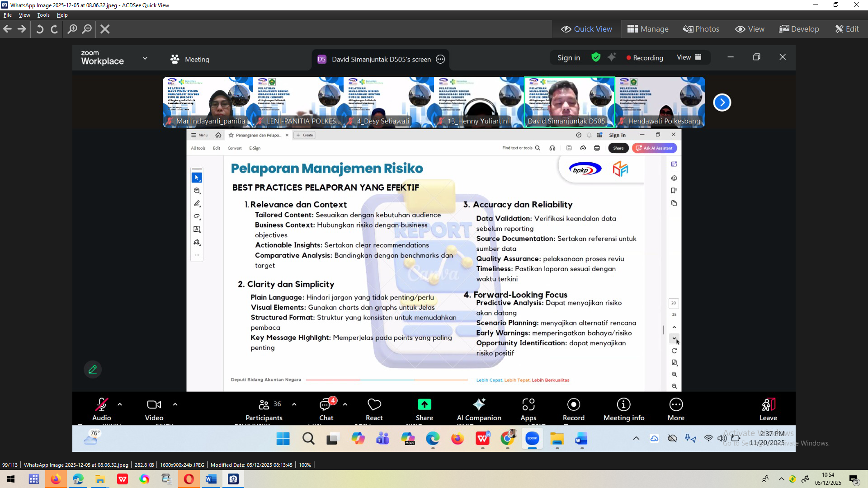The height and width of the screenshot is (488, 868).
Task: Toggle the Video camera button in Zoom bar
Action: click(154, 405)
